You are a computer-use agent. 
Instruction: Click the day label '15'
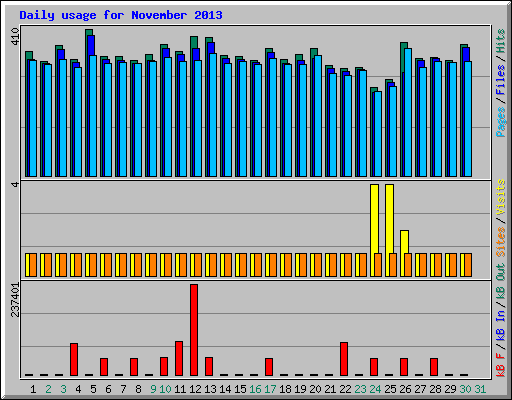(x=240, y=389)
